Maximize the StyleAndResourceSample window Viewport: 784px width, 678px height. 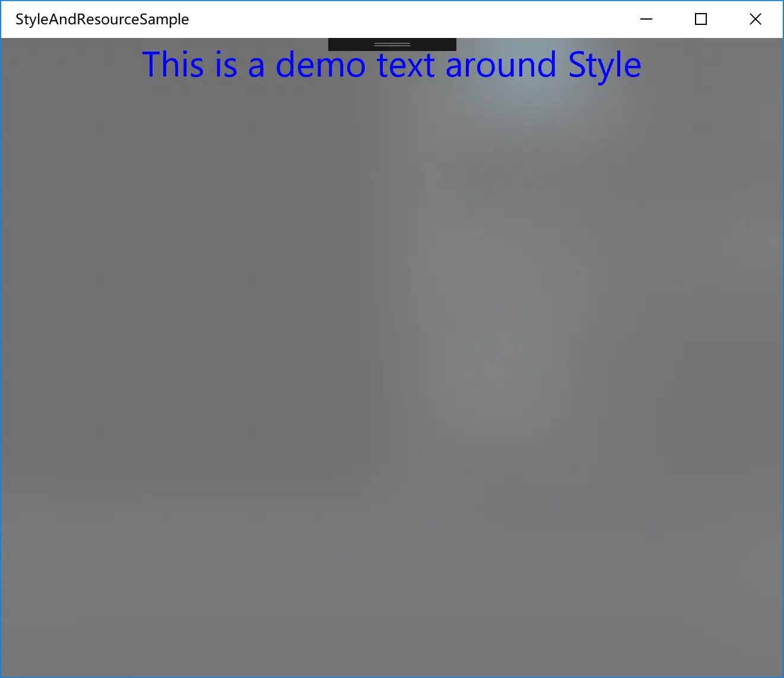(x=701, y=19)
